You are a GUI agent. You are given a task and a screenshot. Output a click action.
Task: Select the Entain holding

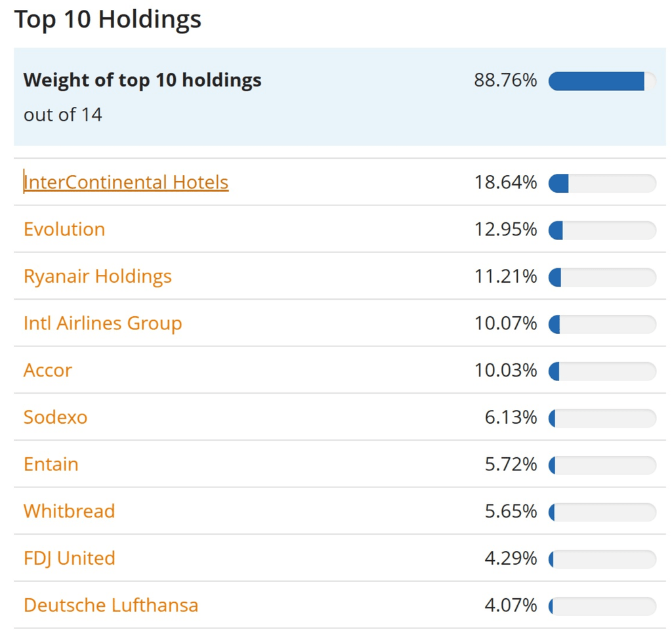[51, 464]
